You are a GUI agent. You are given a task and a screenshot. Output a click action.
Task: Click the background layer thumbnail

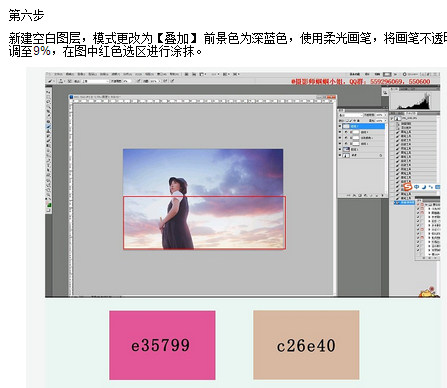346,155
